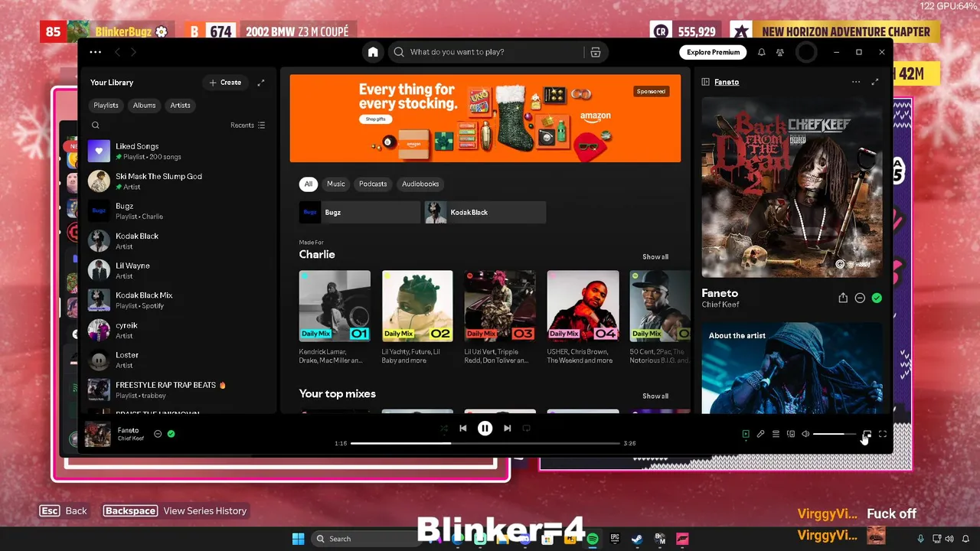980x551 pixels.
Task: Open more options for Faneto panel
Action: click(856, 82)
